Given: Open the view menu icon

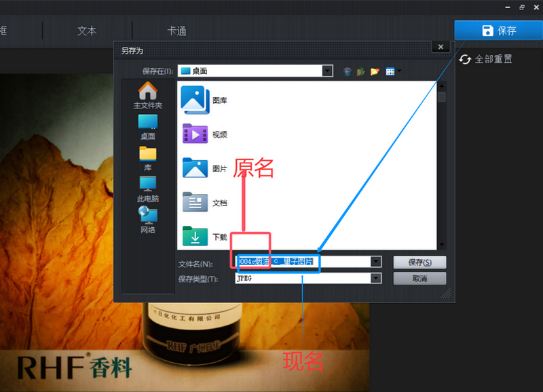Looking at the screenshot, I should click(x=392, y=71).
